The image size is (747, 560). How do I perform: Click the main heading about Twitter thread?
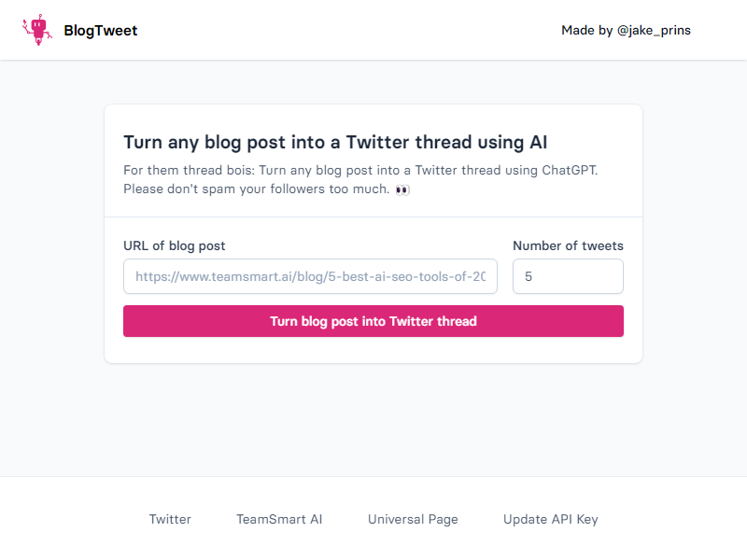pos(335,142)
